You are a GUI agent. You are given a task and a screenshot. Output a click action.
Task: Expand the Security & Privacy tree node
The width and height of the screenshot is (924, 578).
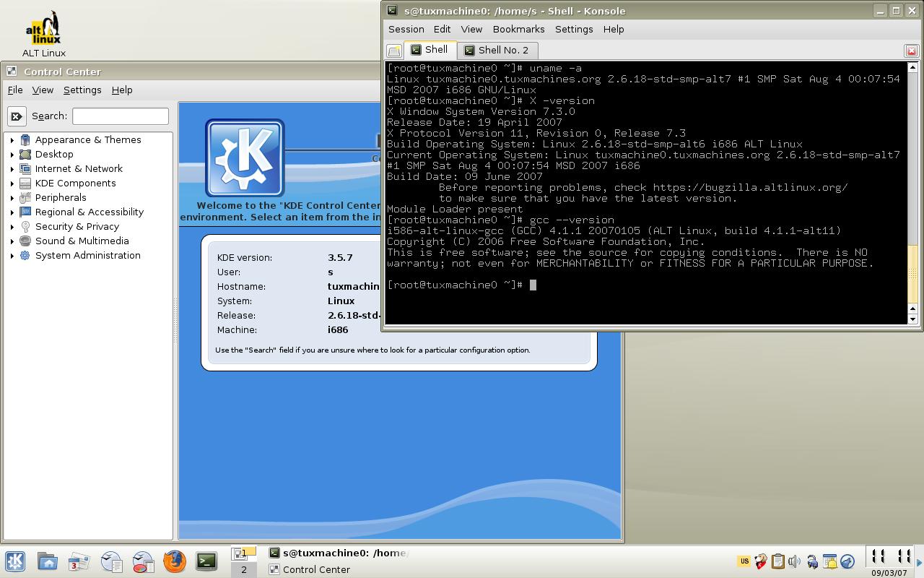[12, 227]
